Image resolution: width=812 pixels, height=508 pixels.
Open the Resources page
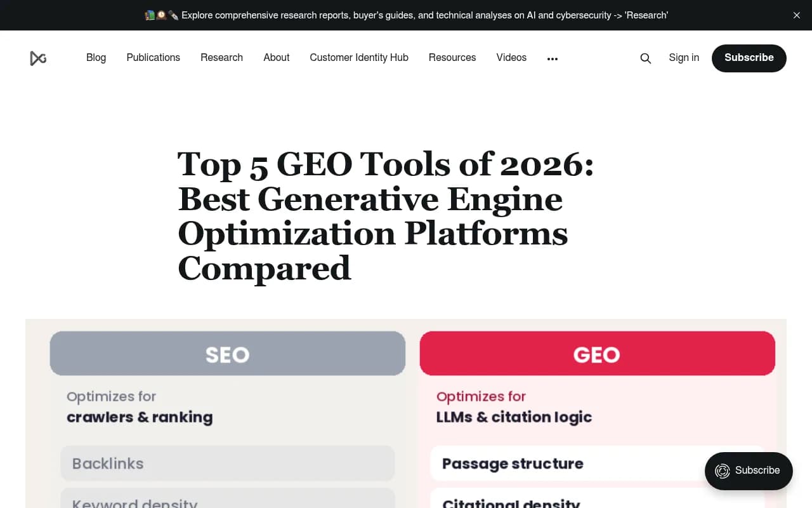tap(452, 58)
